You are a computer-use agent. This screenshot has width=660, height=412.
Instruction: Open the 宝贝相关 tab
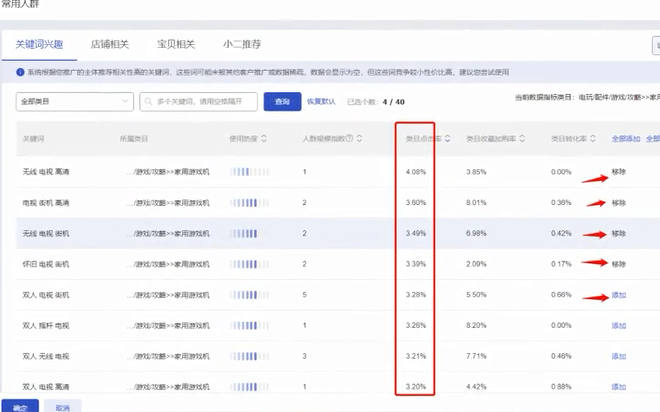point(176,44)
